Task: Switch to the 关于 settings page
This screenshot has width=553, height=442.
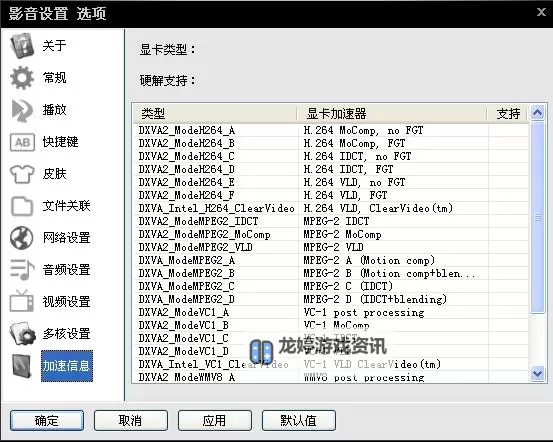Action: click(x=54, y=46)
